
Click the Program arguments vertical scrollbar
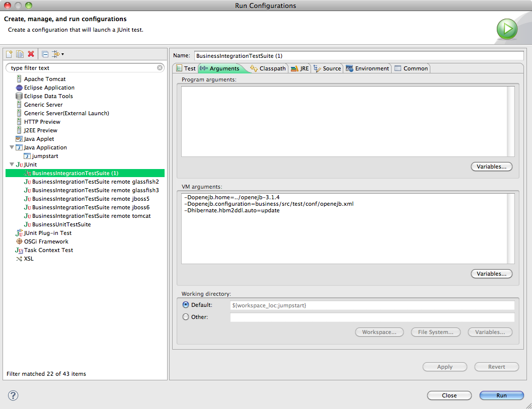click(511, 121)
